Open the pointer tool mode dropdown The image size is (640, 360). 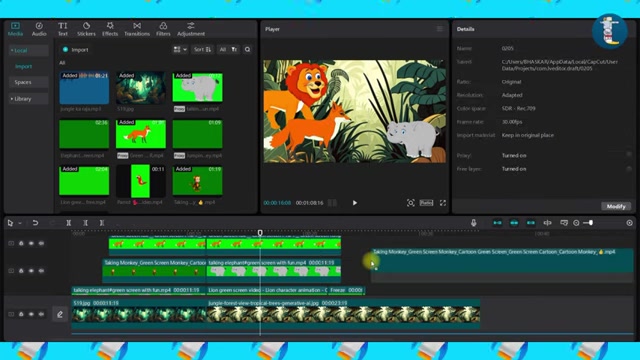click(x=20, y=223)
